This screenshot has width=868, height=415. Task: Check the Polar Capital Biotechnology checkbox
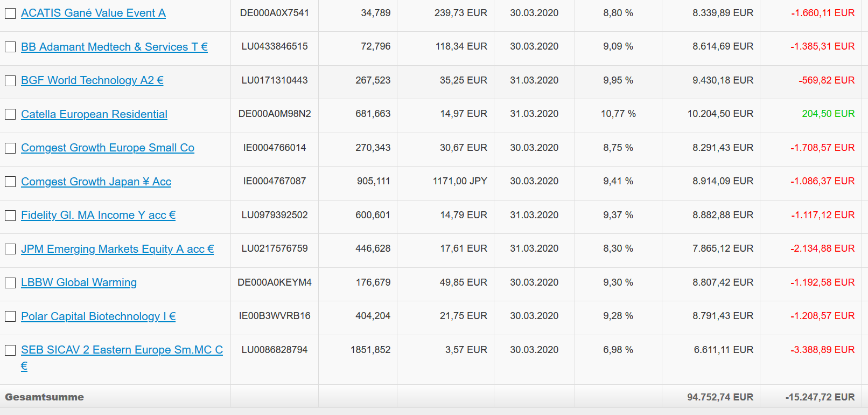click(10, 316)
